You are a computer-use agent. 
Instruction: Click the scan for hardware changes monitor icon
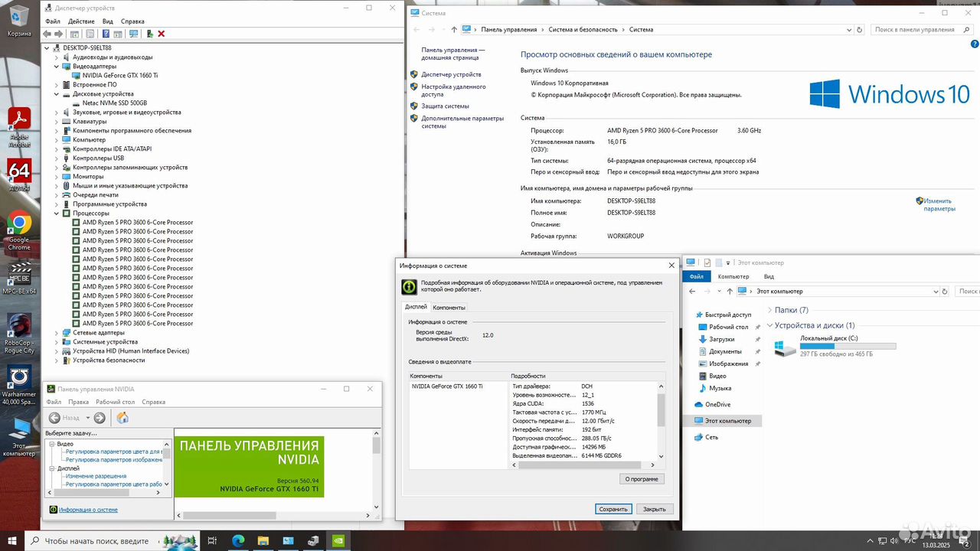[134, 34]
